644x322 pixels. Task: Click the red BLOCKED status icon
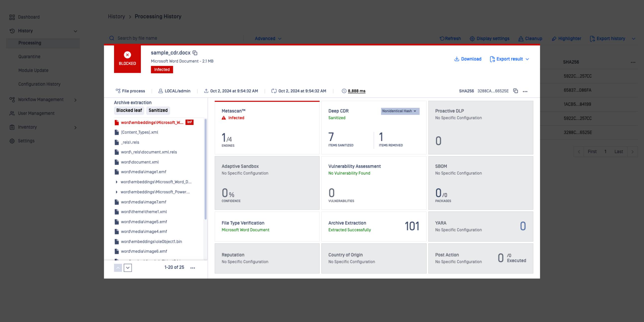pos(127,55)
